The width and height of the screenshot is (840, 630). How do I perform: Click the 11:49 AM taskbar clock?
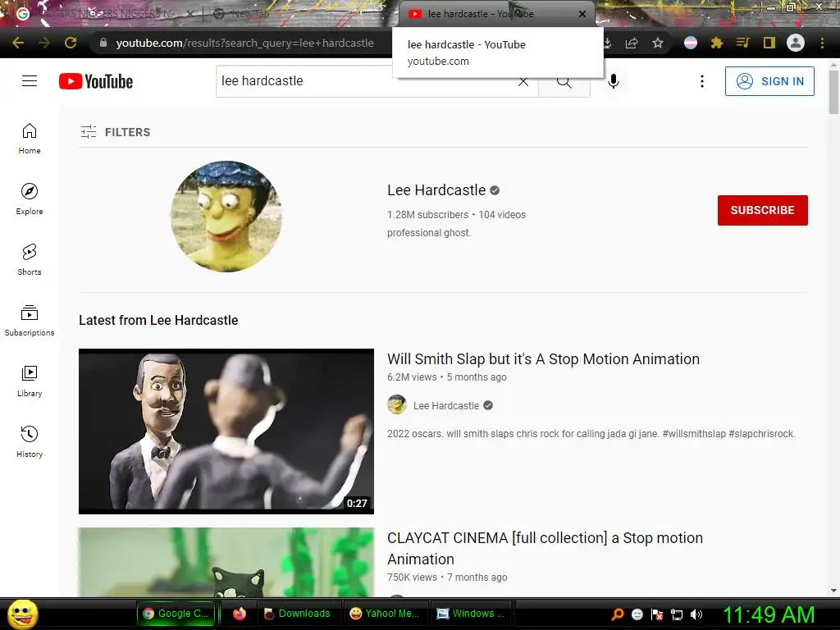(x=769, y=614)
